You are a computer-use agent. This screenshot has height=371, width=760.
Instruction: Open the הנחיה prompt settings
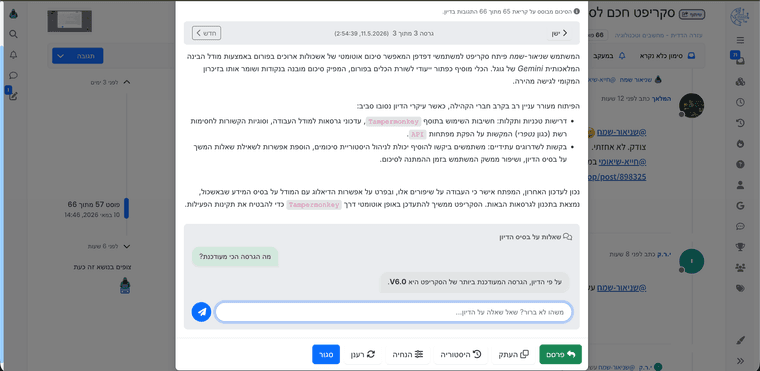click(x=408, y=355)
